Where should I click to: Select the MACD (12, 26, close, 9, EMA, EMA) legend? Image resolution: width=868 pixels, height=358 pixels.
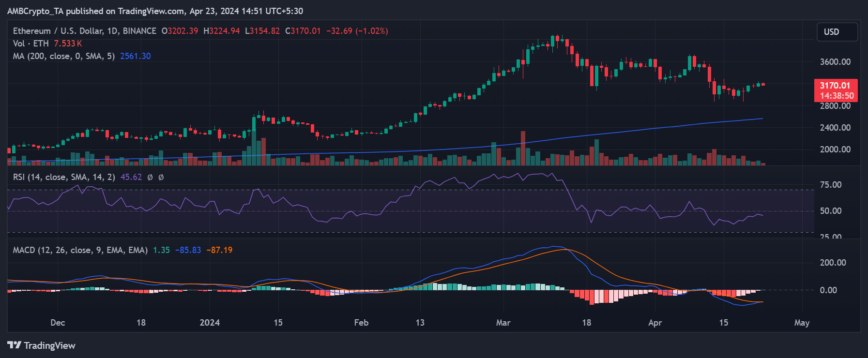(80, 250)
